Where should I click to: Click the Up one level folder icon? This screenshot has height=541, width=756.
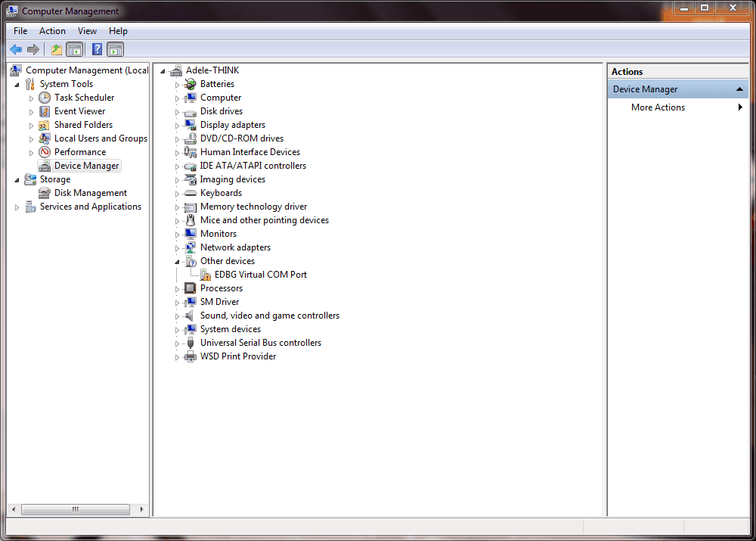tap(56, 50)
